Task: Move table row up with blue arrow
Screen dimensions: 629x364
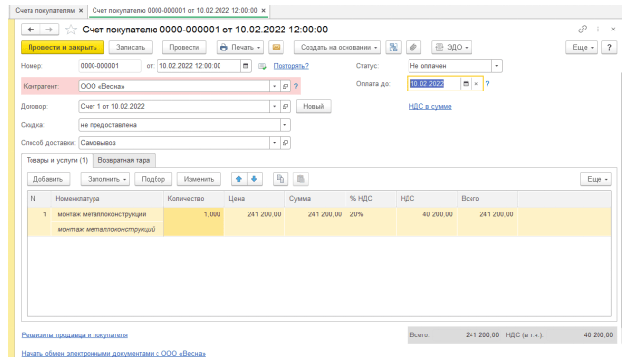Action: tap(239, 179)
